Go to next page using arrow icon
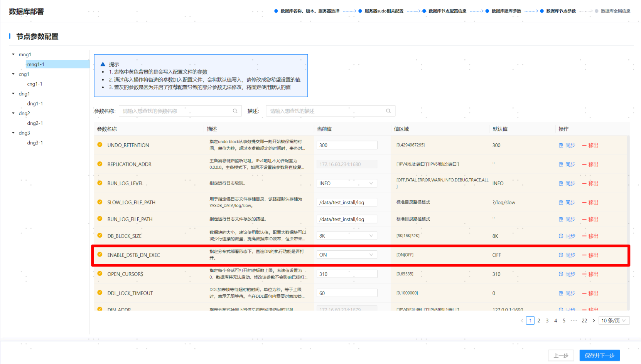The image size is (641, 364). pos(594,320)
